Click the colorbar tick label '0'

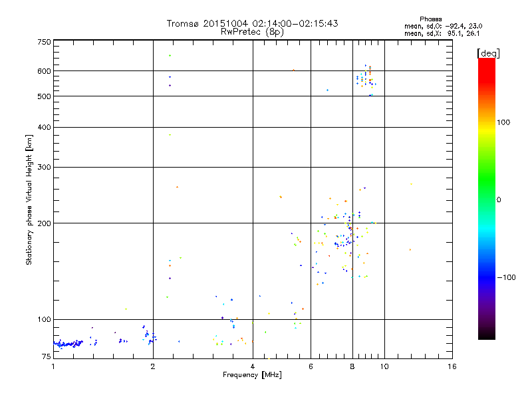(x=499, y=200)
